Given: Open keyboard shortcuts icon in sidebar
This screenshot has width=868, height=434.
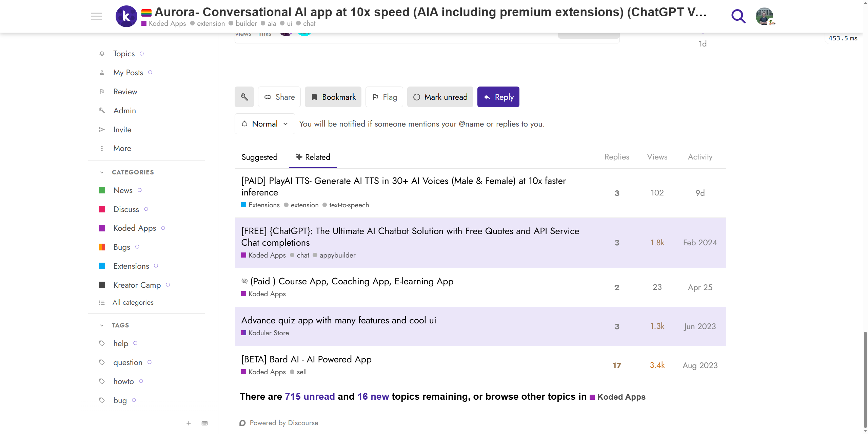Looking at the screenshot, I should pos(204,423).
